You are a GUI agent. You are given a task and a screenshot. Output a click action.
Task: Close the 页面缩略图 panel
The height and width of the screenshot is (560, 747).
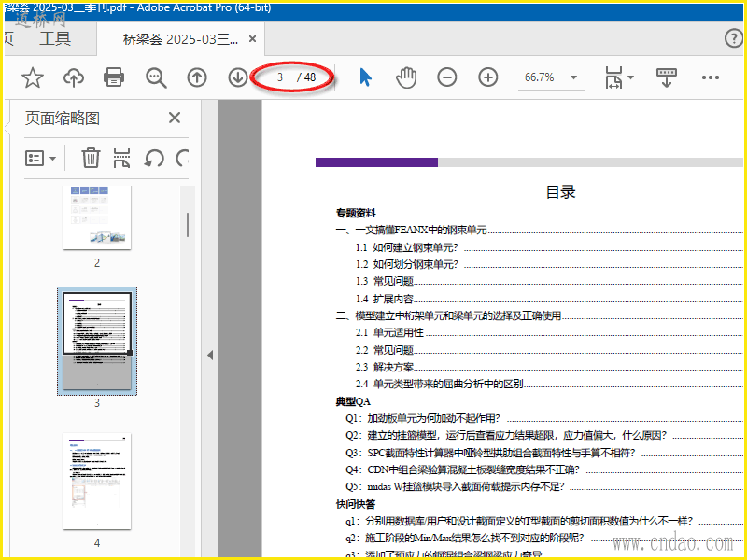click(x=175, y=118)
